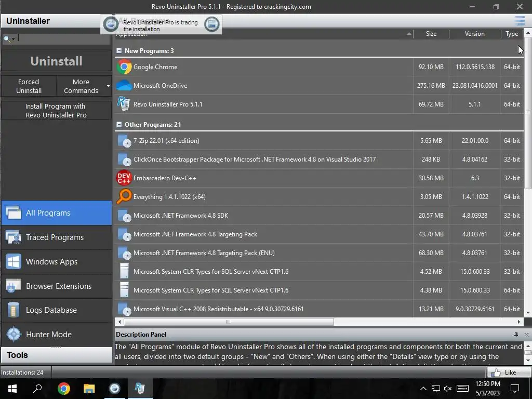The height and width of the screenshot is (399, 532).
Task: Click the Google Chrome program icon in list
Action: [124, 67]
